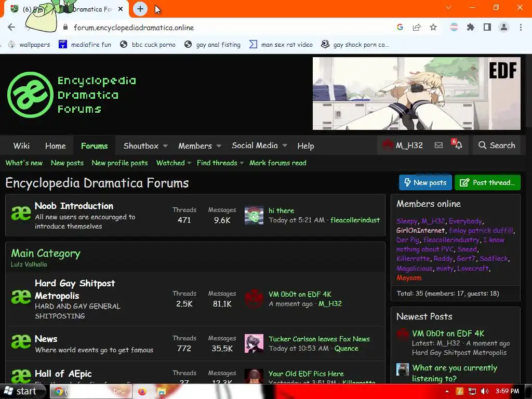Open the New posts sub-nav link
Screen dimensions: 532x399
coord(67,163)
